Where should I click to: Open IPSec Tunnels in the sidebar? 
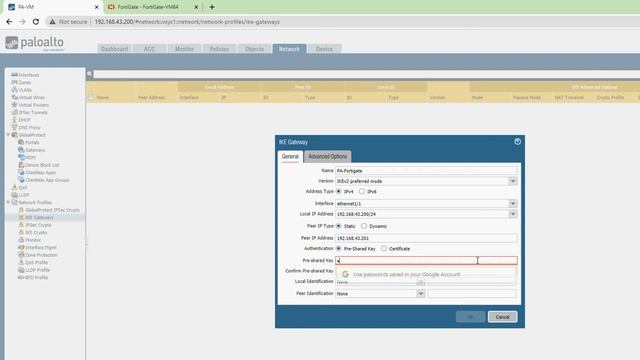[x=33, y=112]
